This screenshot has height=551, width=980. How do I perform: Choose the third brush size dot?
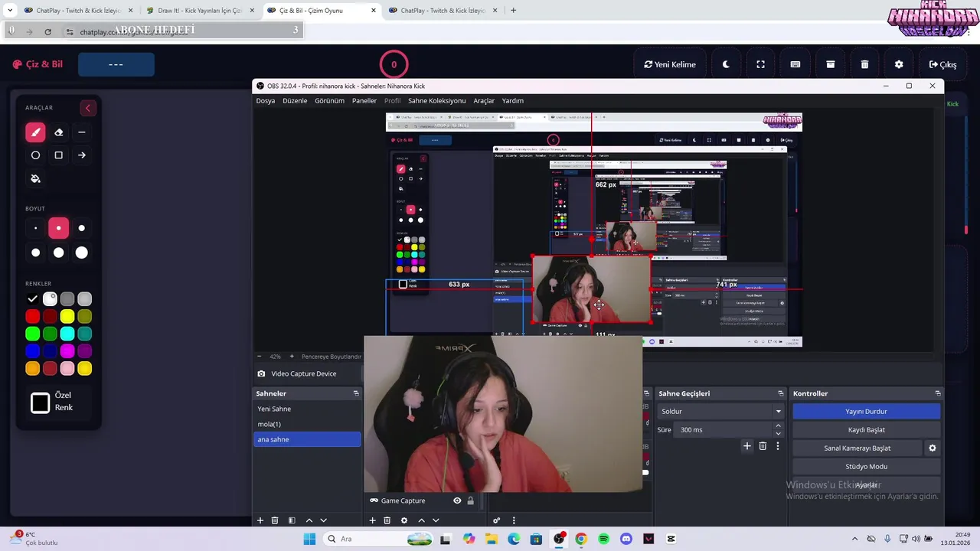coord(82,228)
